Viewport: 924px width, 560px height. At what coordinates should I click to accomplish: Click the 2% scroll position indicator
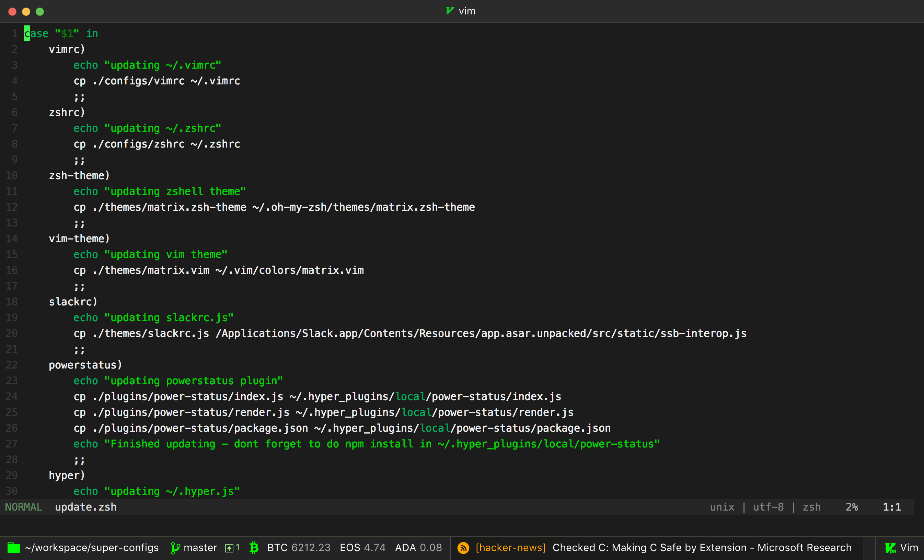[852, 507]
